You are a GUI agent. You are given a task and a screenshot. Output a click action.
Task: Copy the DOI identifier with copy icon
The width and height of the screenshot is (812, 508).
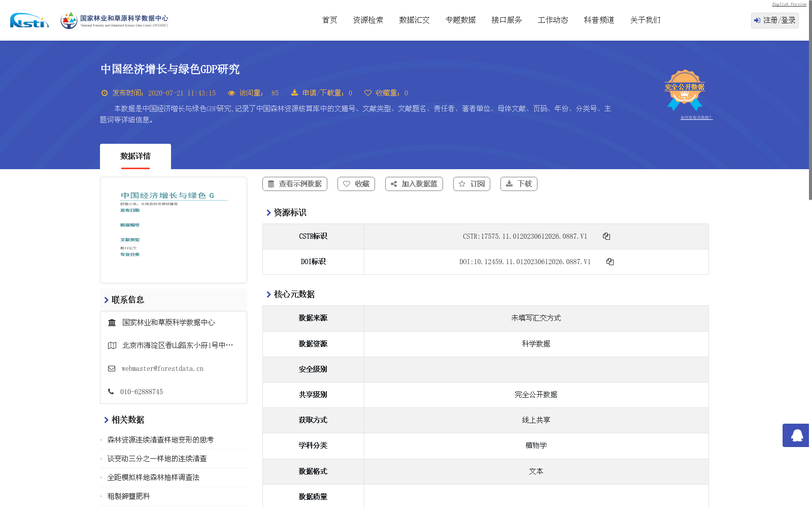click(x=610, y=262)
